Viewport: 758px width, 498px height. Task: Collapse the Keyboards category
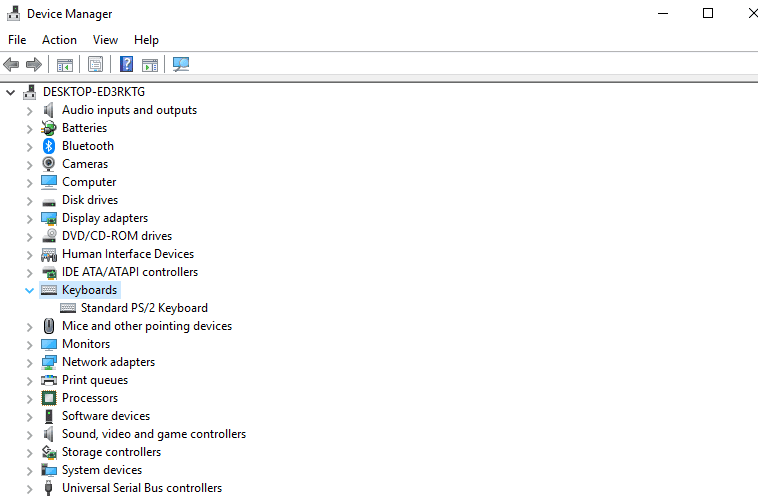tap(29, 291)
